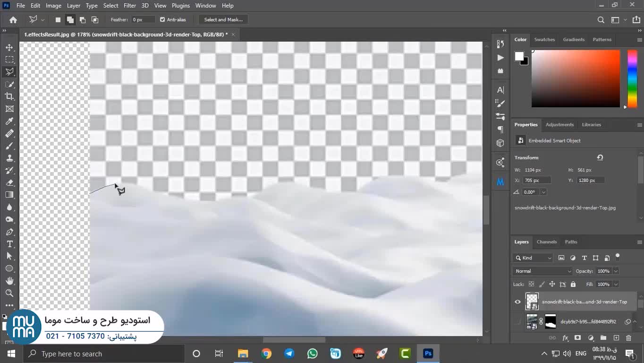The width and height of the screenshot is (644, 363).
Task: Open the layer Kind filter dropdown
Action: tap(533, 258)
